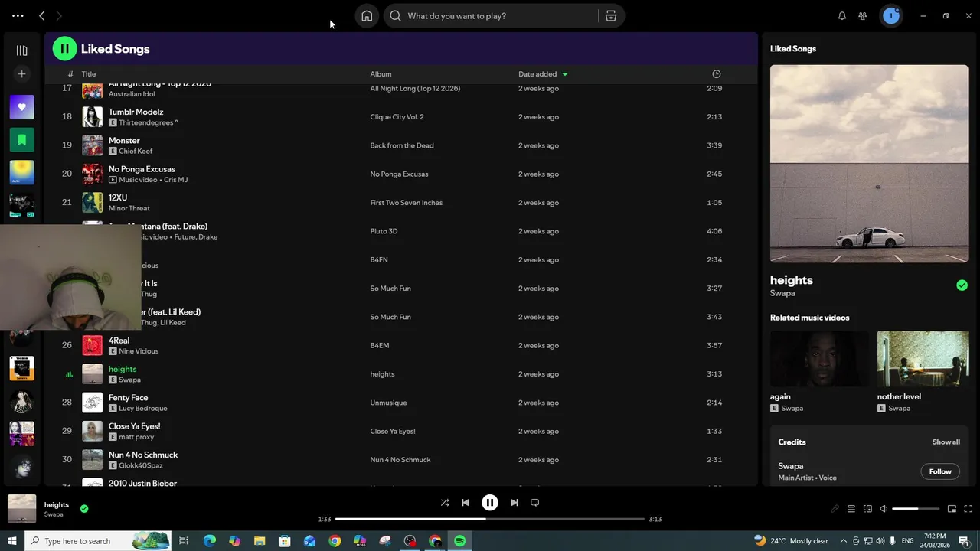Focus the 'What do you want to play?' search
The width and height of the screenshot is (980, 551).
(x=490, y=16)
